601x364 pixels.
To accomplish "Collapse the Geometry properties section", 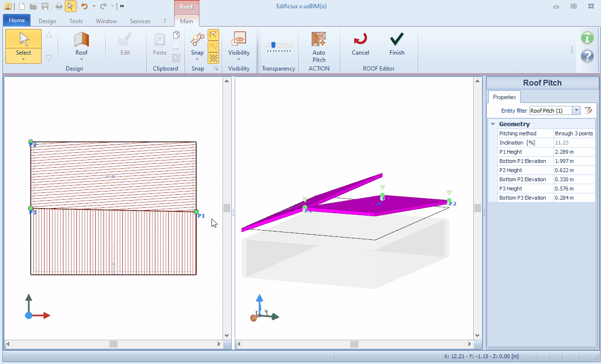I will [x=493, y=124].
